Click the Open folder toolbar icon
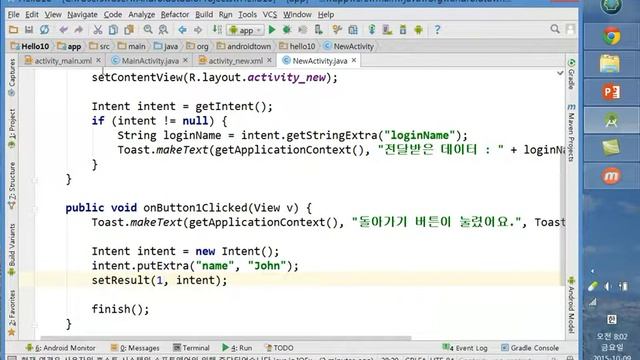 pyautogui.click(x=13, y=30)
